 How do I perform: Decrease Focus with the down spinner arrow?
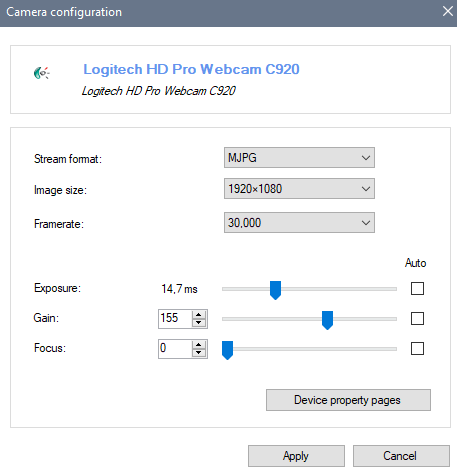point(199,353)
